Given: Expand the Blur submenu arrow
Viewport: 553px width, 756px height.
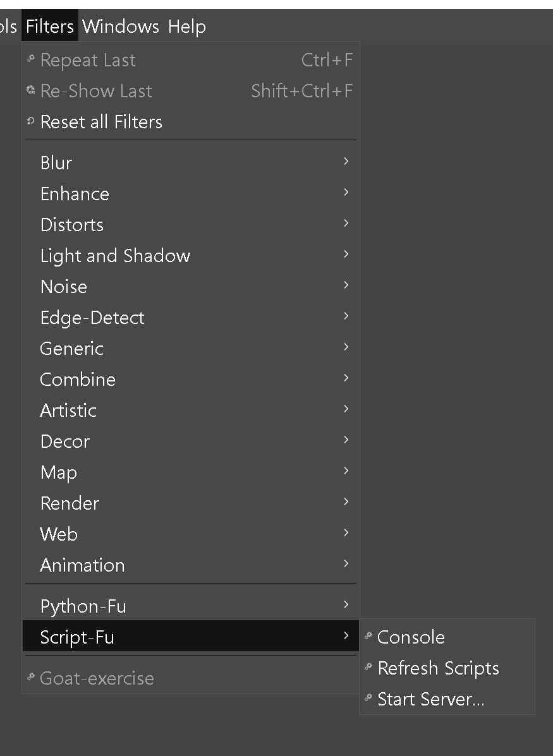Looking at the screenshot, I should pyautogui.click(x=346, y=162).
